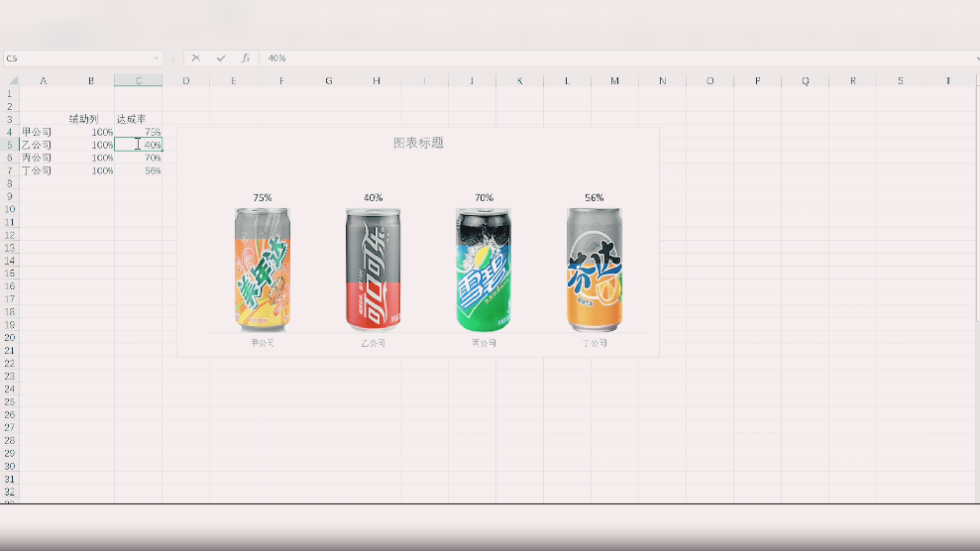Click the 甲公司 axis label in chart
Image resolution: width=980 pixels, height=551 pixels.
click(x=263, y=343)
